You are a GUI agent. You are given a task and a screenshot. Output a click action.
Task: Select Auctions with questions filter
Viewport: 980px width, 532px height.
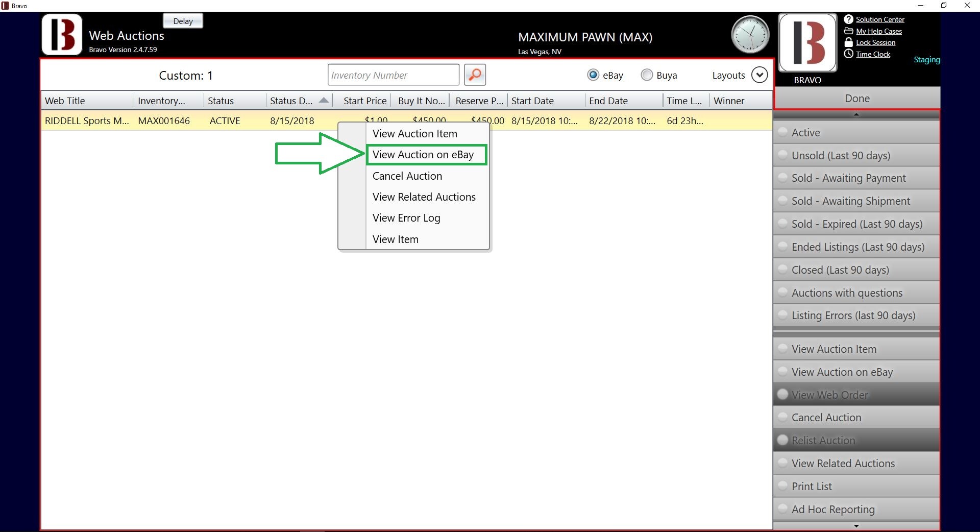856,293
